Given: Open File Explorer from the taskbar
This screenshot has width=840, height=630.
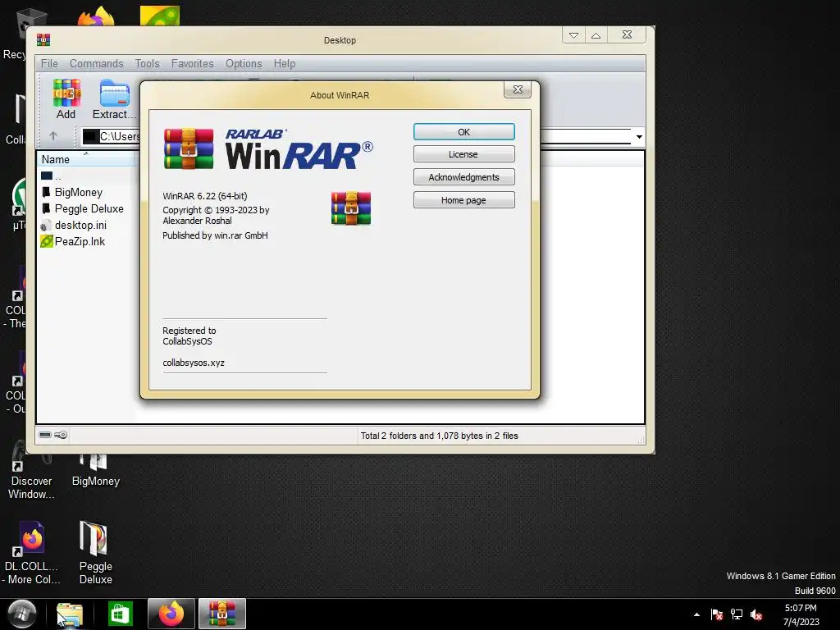Looking at the screenshot, I should (70, 614).
